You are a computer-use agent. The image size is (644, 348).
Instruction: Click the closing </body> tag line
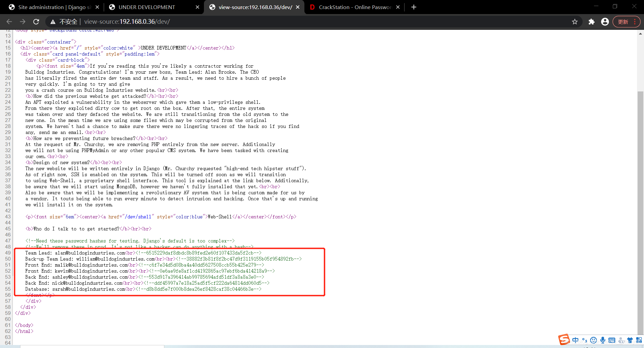tap(24, 325)
